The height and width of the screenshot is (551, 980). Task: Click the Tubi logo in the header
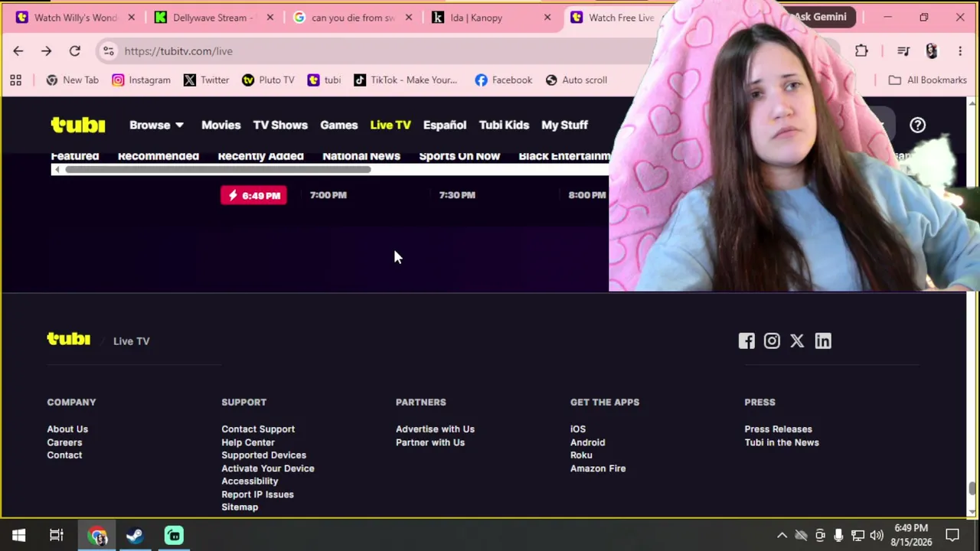[78, 125]
